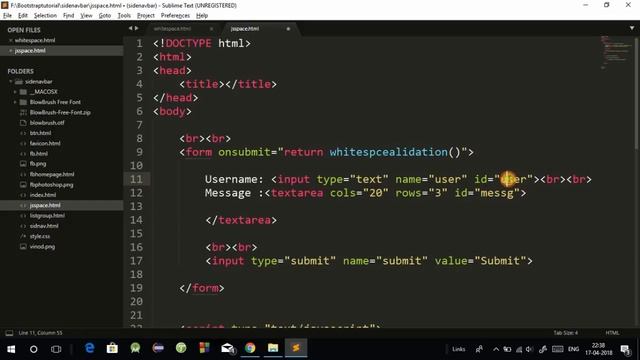Expand the __MACOSX folder
The width and height of the screenshot is (640, 360).
(x=15, y=92)
